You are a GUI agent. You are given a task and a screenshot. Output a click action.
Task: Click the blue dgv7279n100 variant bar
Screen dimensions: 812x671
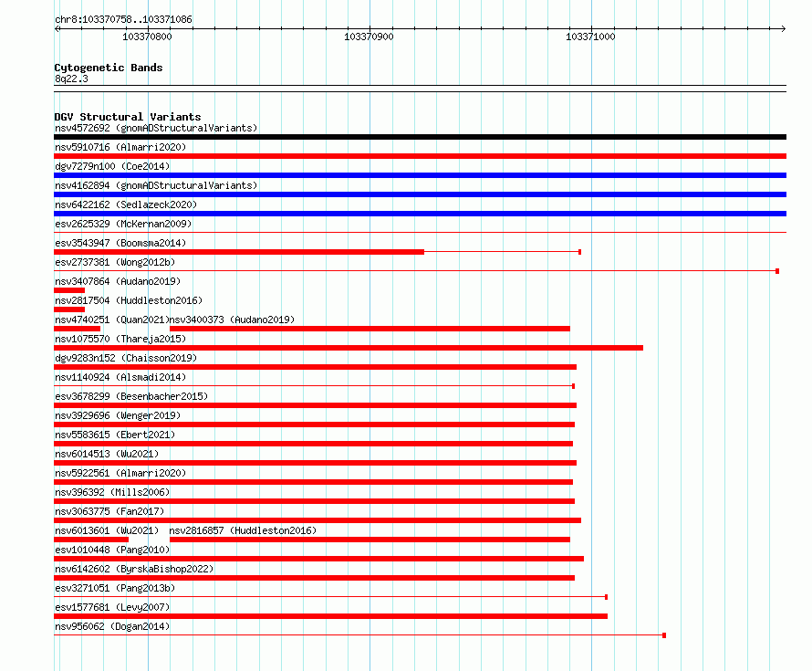click(420, 175)
